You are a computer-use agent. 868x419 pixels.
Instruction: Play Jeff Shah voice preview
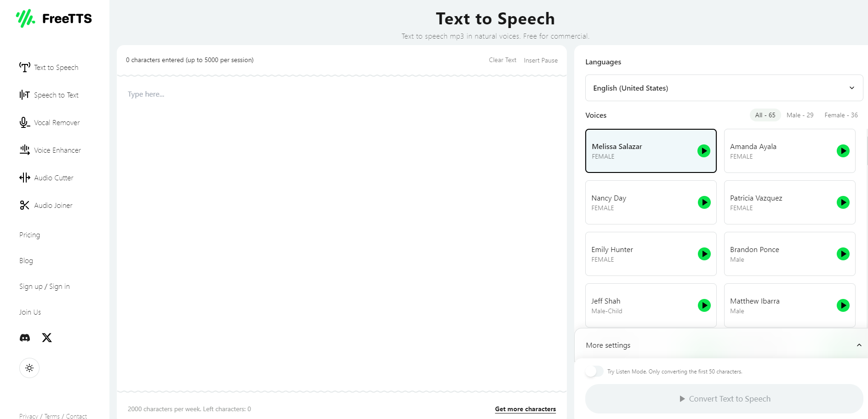[704, 305]
